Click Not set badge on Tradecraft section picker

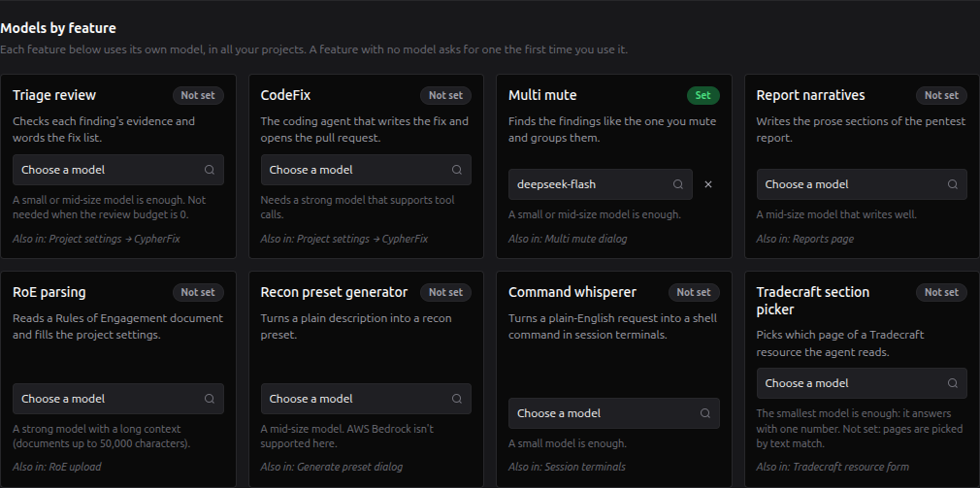pyautogui.click(x=941, y=292)
